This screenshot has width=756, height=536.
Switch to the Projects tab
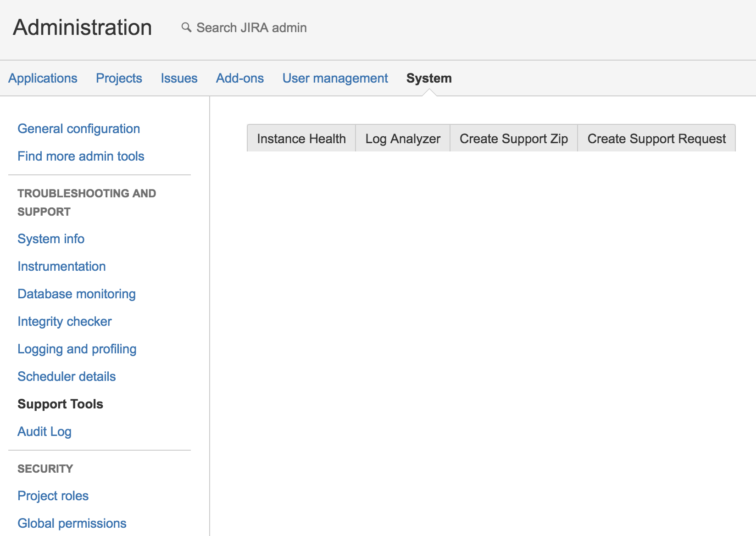119,78
